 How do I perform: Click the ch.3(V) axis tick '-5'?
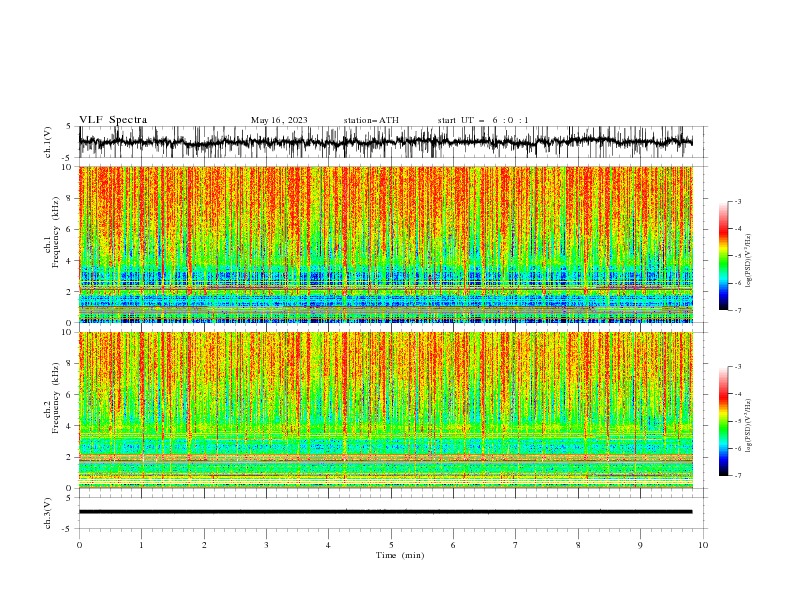pyautogui.click(x=68, y=529)
